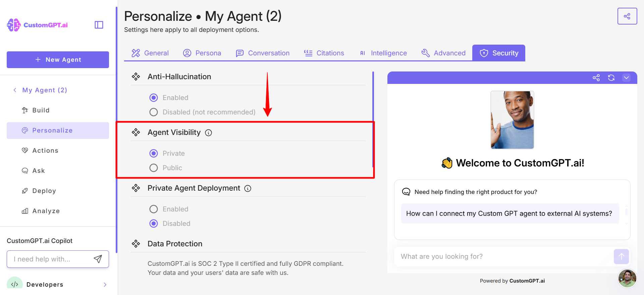Click the Build crane icon
This screenshot has height=295, width=644.
25,110
